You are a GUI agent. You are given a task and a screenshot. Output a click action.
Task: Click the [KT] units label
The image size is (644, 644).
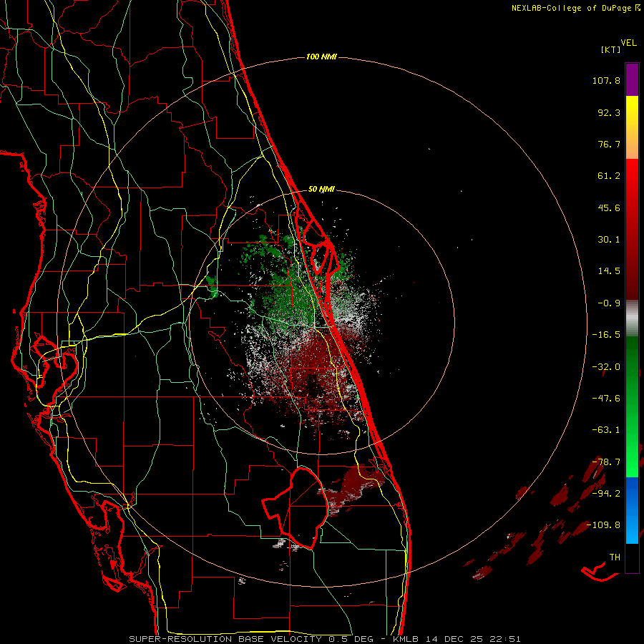pyautogui.click(x=611, y=49)
